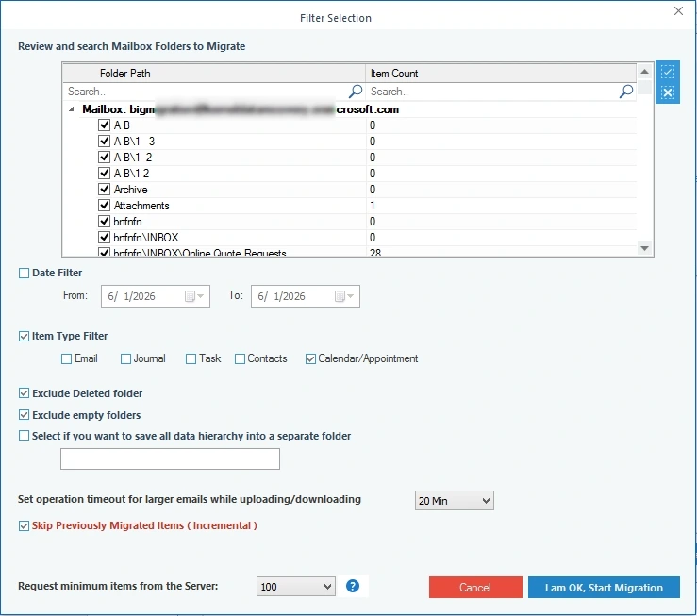
Task: Close the Filter Selection dialog
Action: [x=678, y=11]
